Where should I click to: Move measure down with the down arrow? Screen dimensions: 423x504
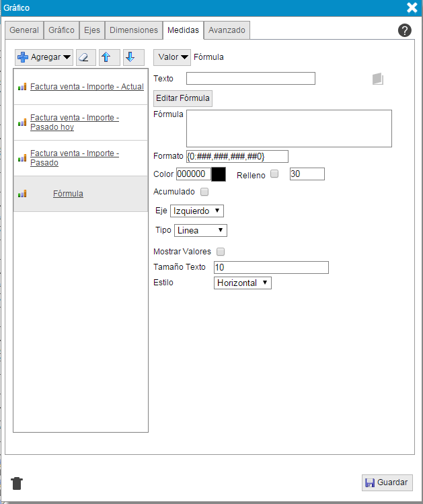click(133, 57)
